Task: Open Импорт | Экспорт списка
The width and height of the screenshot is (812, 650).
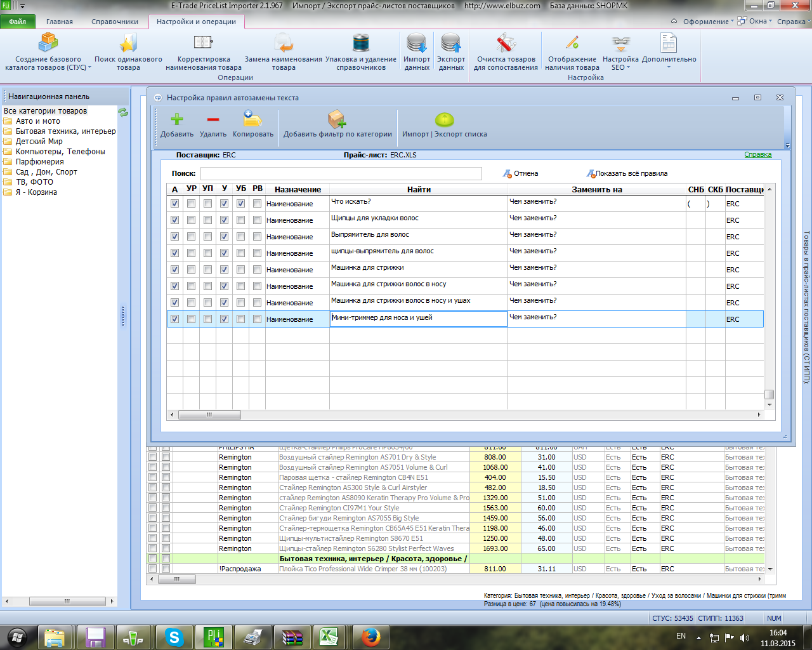Action: point(445,124)
